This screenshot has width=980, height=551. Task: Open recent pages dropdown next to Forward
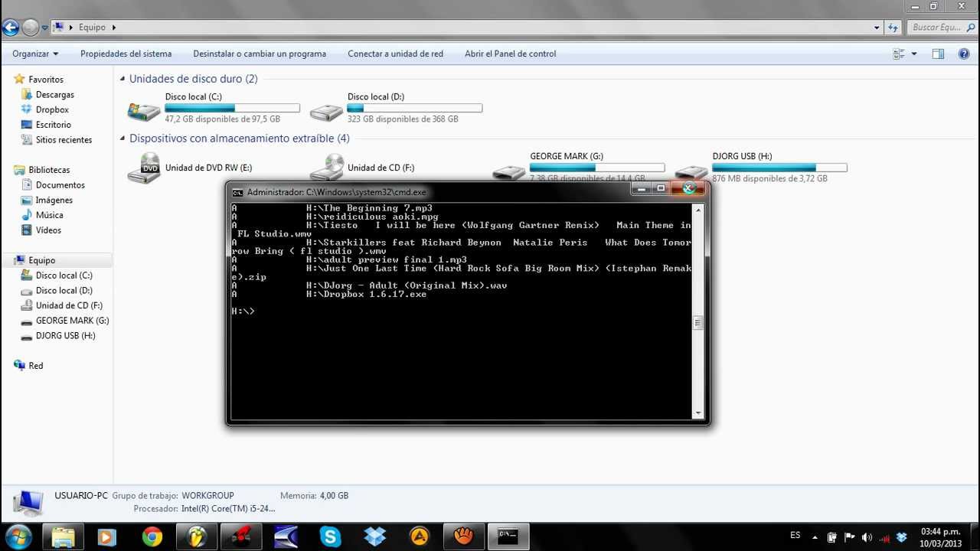[x=45, y=28]
